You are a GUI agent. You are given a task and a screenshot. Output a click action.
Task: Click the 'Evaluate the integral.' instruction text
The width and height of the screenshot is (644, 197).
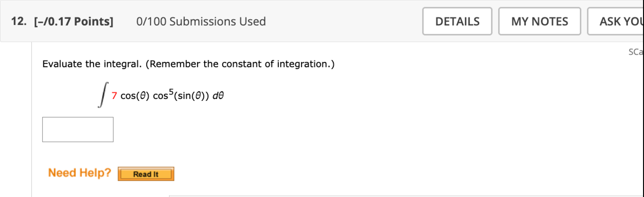click(92, 64)
